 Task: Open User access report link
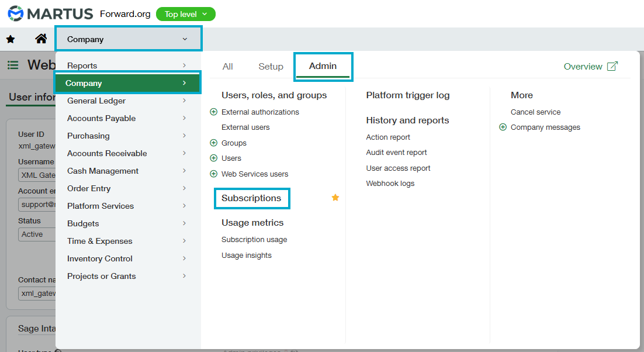tap(398, 168)
